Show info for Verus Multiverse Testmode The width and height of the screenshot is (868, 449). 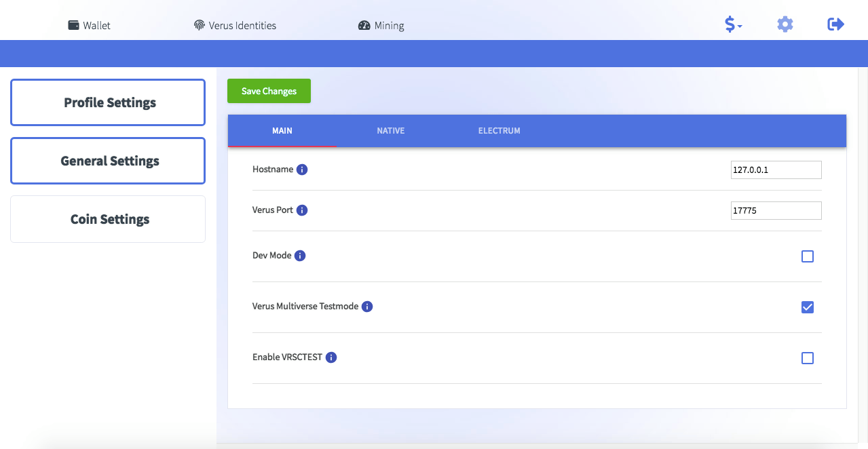point(367,307)
